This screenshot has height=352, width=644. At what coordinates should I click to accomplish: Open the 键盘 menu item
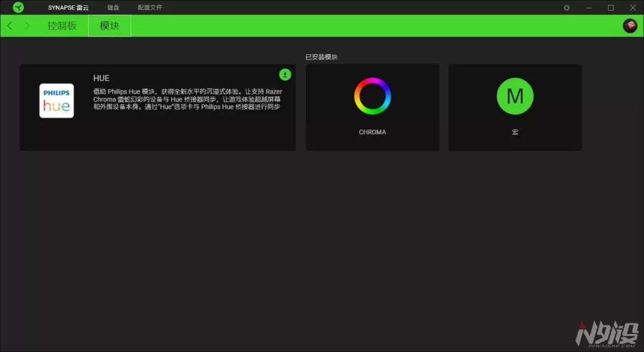[113, 8]
